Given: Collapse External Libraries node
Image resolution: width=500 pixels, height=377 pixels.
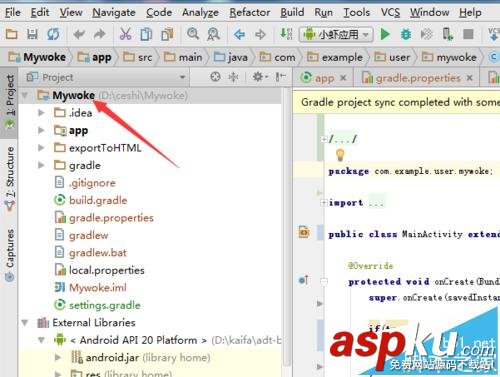Looking at the screenshot, I should [x=24, y=322].
